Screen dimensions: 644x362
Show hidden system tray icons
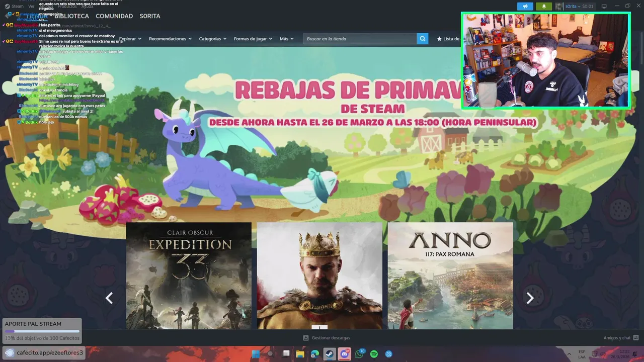pos(569,354)
